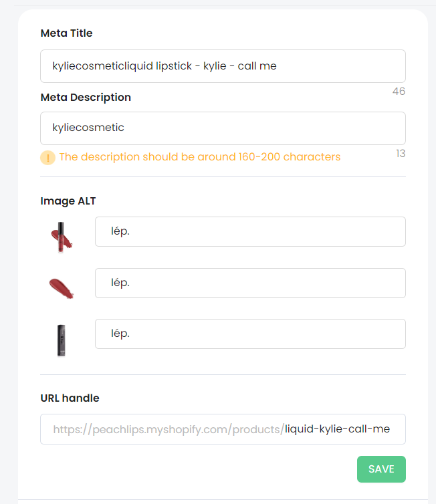Screen dimensions: 436x504
Task: Open the black lipstick box thumbnail
Action: (61, 340)
